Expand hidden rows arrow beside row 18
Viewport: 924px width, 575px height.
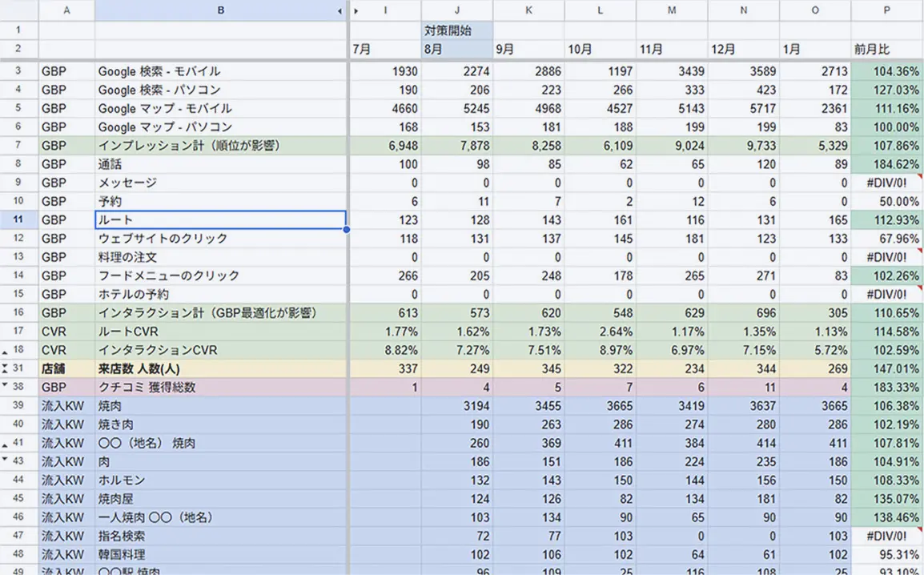tap(6, 352)
